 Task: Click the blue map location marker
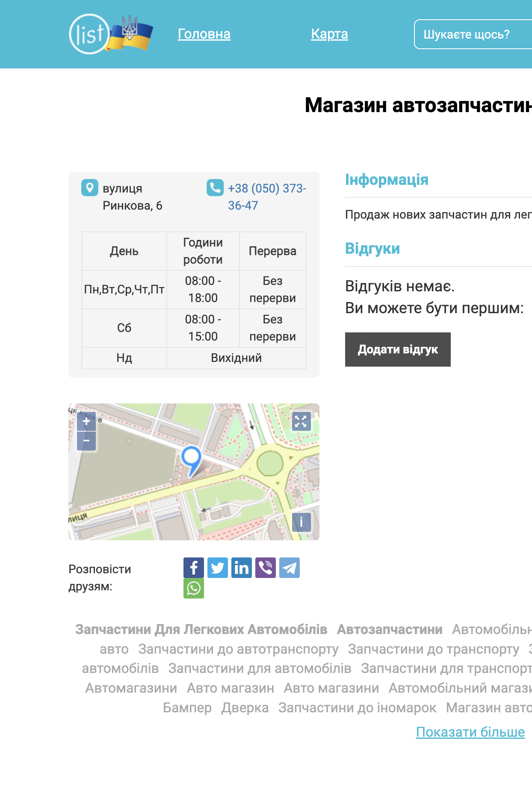[x=191, y=461]
